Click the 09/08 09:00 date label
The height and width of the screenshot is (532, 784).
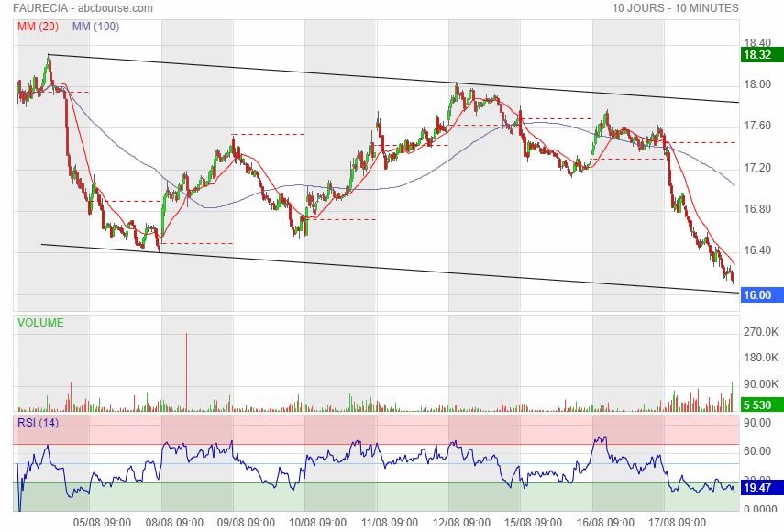click(x=246, y=523)
